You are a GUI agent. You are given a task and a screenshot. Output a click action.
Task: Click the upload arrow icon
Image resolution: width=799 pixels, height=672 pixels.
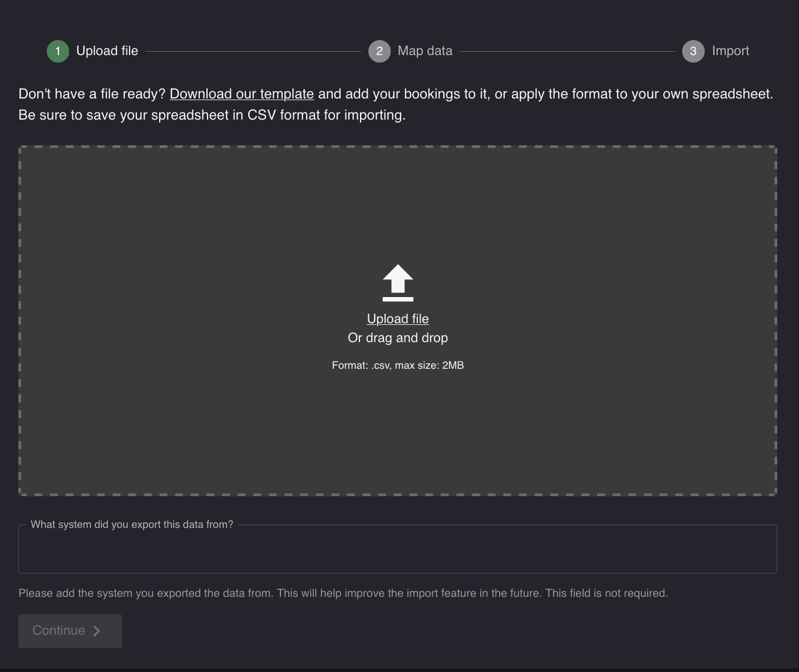(397, 283)
